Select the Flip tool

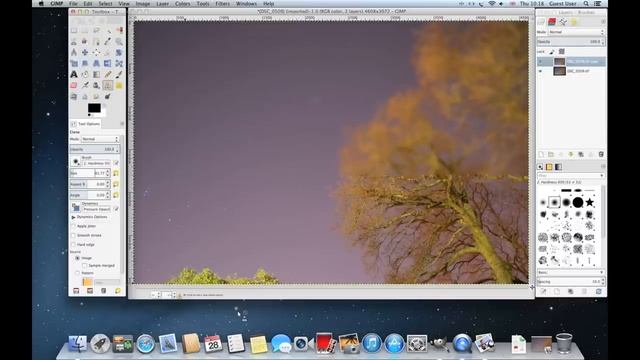(x=108, y=63)
